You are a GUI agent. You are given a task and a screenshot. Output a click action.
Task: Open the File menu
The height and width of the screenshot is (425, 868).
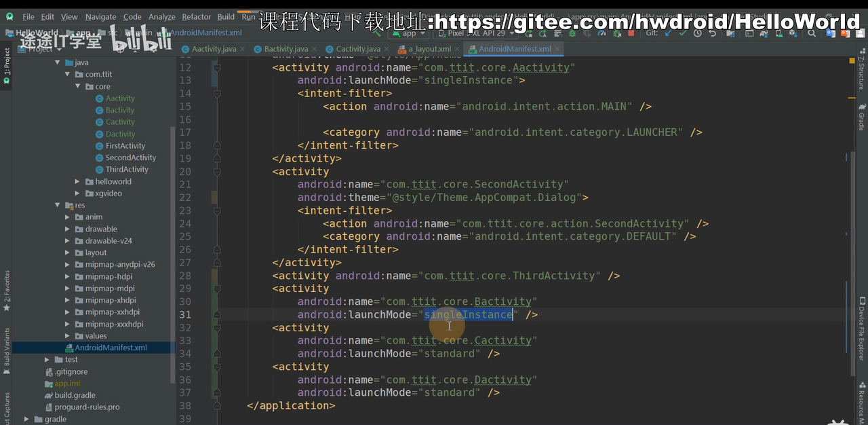click(x=28, y=17)
